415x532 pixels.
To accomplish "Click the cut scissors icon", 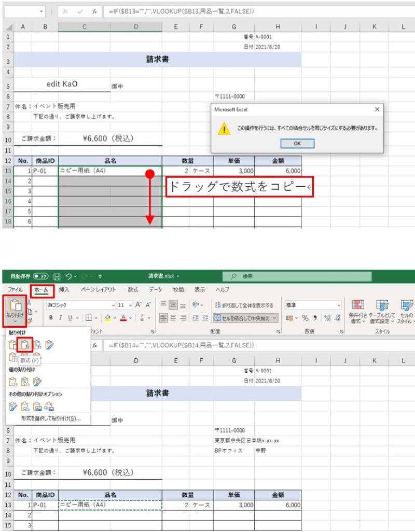I will [30, 302].
